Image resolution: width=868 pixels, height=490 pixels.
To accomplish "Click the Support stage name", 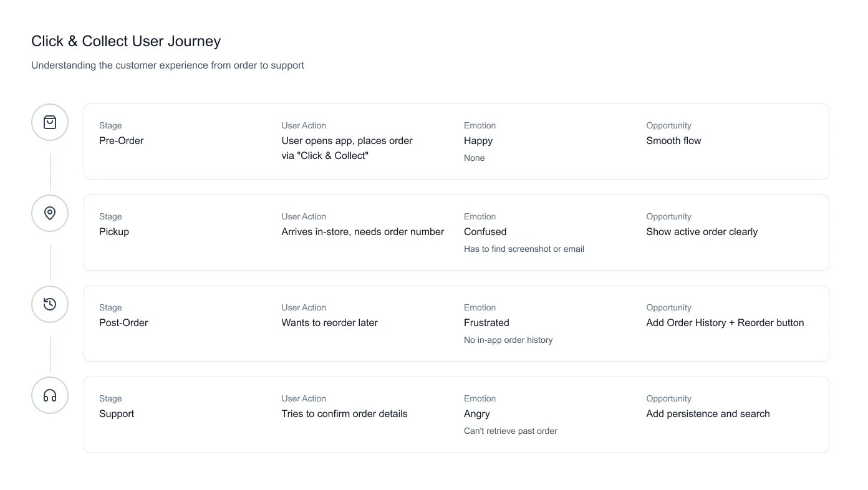I will click(x=117, y=414).
